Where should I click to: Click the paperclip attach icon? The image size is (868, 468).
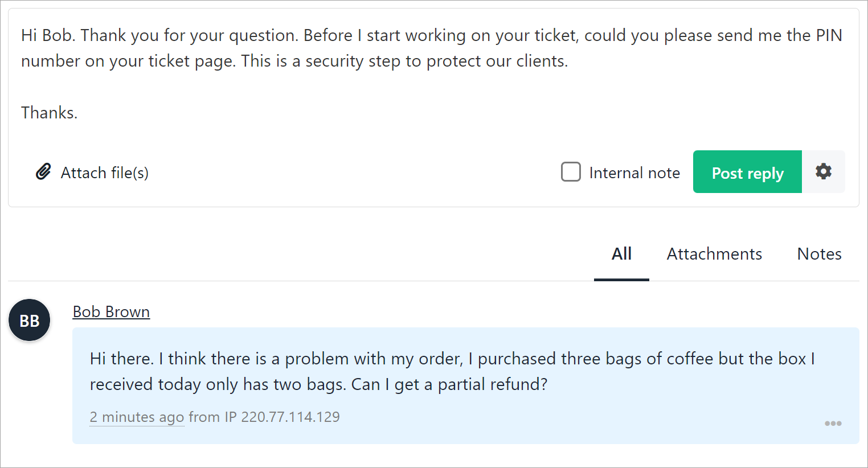[43, 172]
